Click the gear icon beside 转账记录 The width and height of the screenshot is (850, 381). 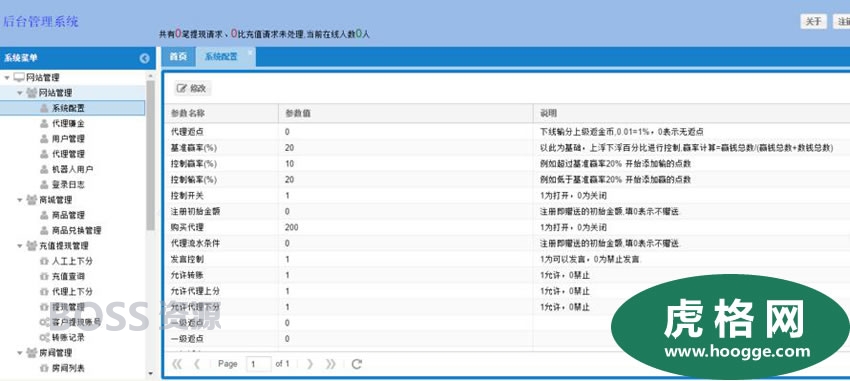tap(44, 338)
